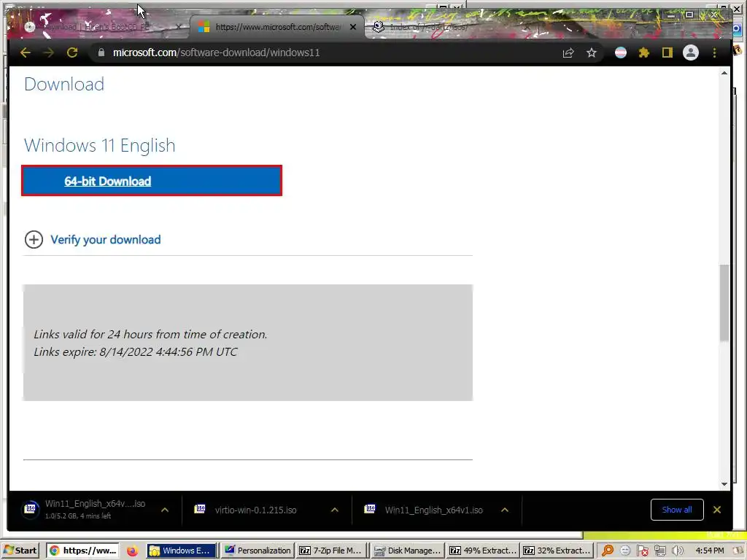Open the Chrome three-dot menu
This screenshot has height=560, width=747.
tap(714, 52)
